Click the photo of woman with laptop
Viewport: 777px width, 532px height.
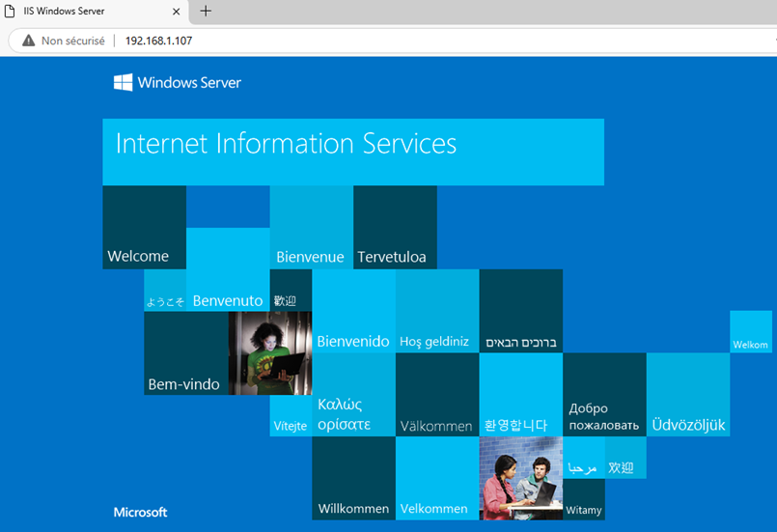(270, 353)
